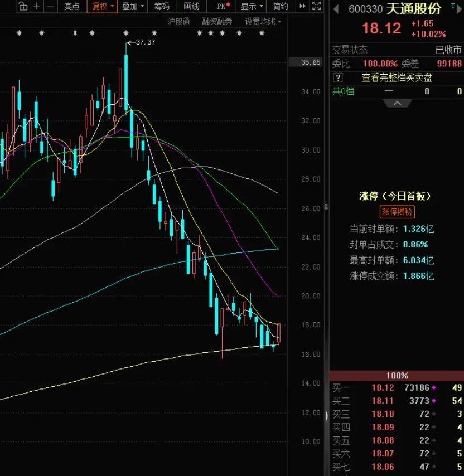The width and height of the screenshot is (464, 476).
Task: Collapse the order book with chevron
Action: pos(397,103)
